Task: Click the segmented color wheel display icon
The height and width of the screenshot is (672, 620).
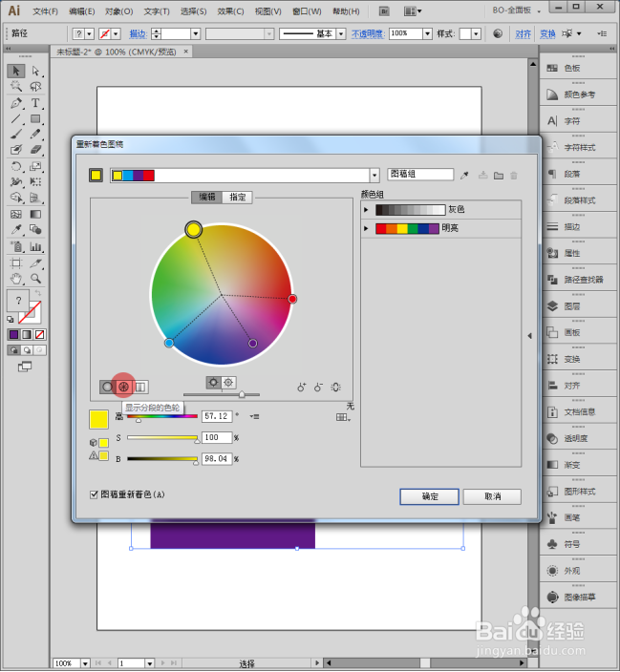Action: pyautogui.click(x=123, y=387)
